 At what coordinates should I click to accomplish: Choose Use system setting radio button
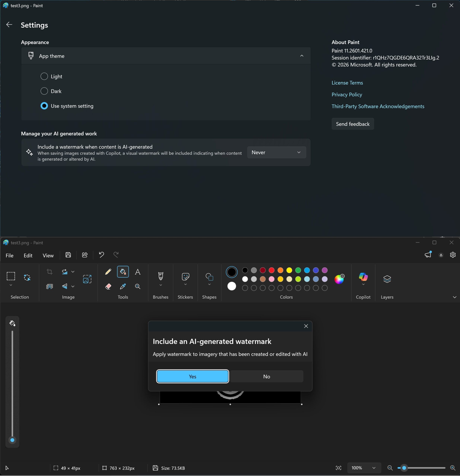pyautogui.click(x=44, y=106)
